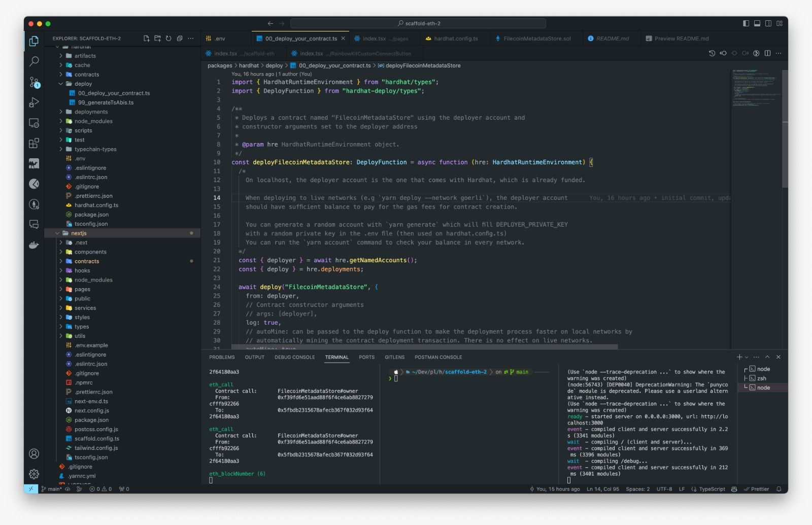The width and height of the screenshot is (812, 525).
Task: Open the DEBUG CONSOLE panel tab
Action: click(x=294, y=357)
